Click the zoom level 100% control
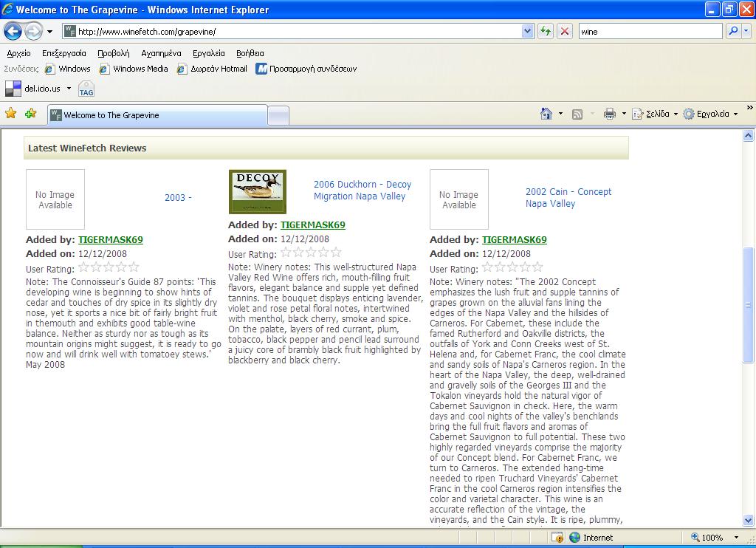Viewport: 756px width, 548px height. [707, 538]
